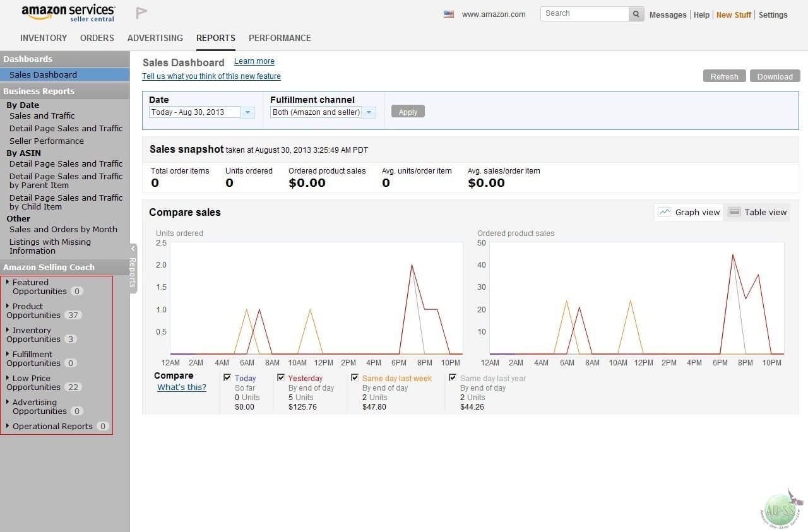Switch to the INVENTORY tab
Viewport: 808px width, 532px height.
43,38
